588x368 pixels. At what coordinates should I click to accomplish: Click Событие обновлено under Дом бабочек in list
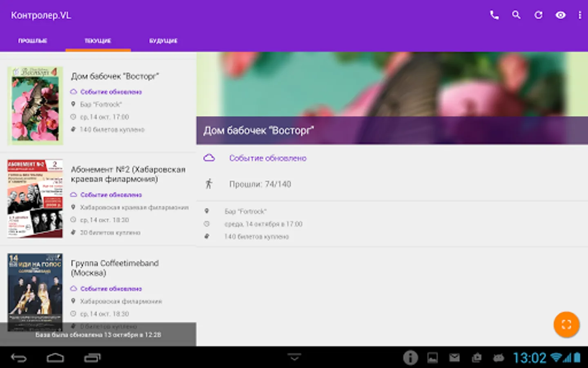(x=111, y=92)
